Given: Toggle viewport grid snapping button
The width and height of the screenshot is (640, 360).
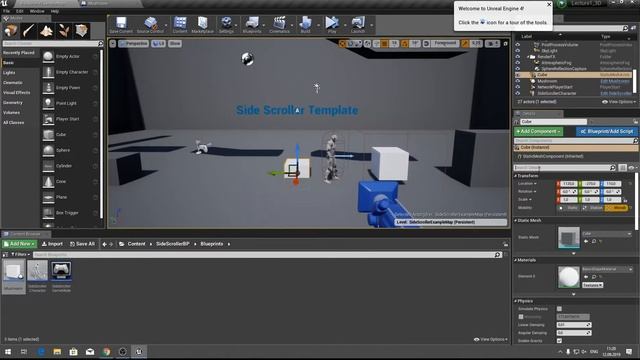Looking at the screenshot, I should click(384, 44).
